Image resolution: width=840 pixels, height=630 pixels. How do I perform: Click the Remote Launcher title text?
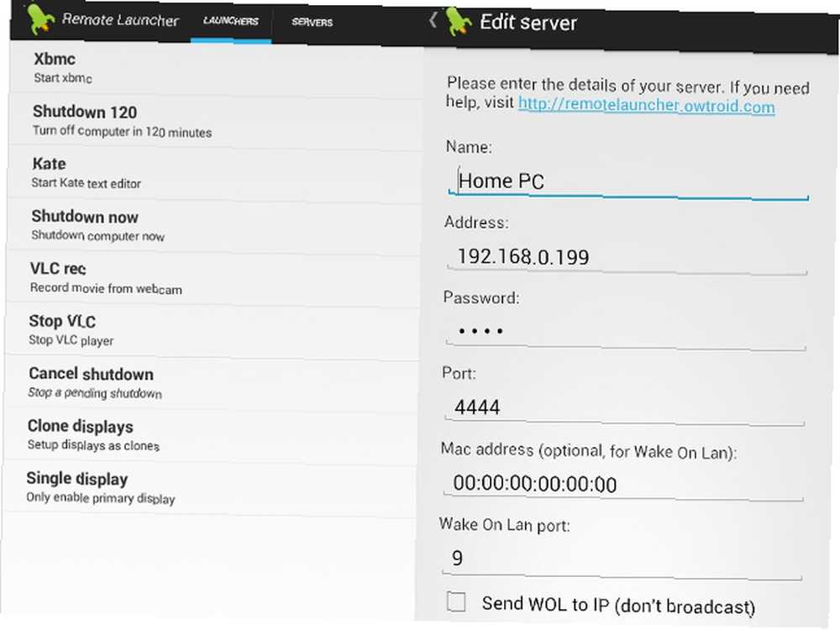[x=120, y=20]
